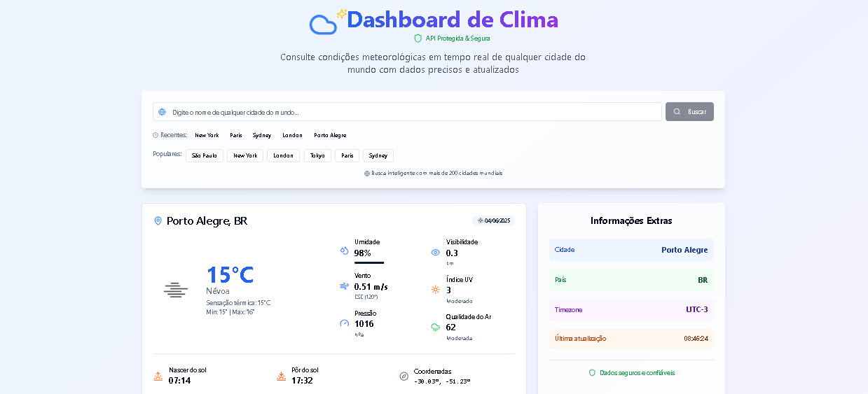
Task: Click the 0.3 visibility value
Action: (x=452, y=253)
